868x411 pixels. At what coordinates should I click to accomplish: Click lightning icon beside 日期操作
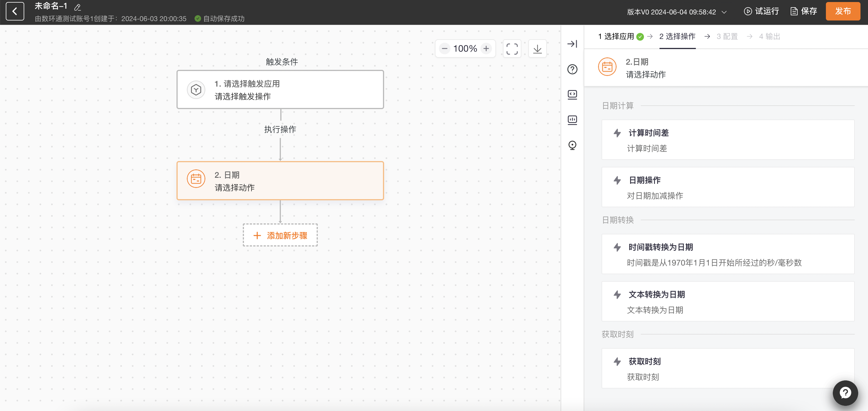(617, 180)
